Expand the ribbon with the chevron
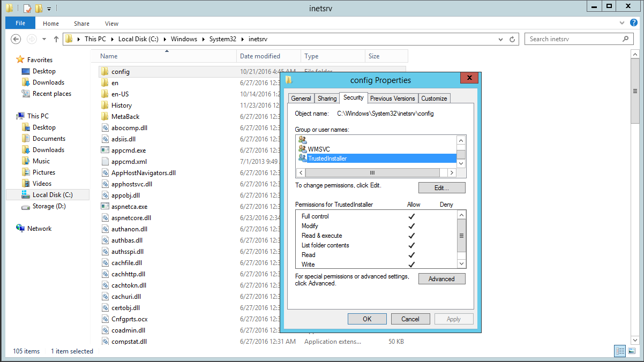The image size is (644, 362). 621,24
